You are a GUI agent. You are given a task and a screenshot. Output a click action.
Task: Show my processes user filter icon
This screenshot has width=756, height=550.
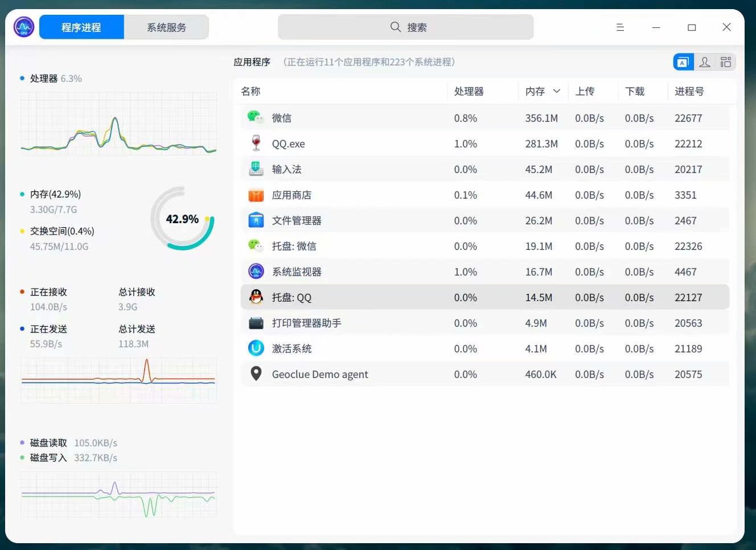(x=705, y=62)
